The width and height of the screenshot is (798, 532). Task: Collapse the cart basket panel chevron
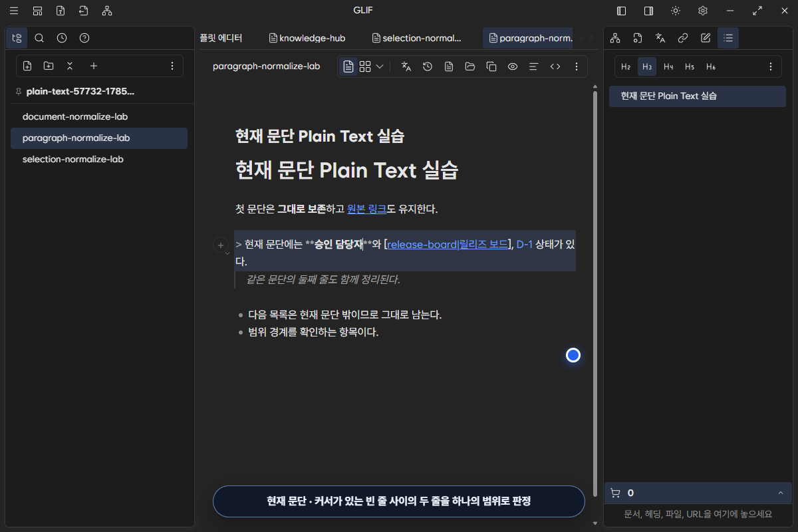[781, 493]
